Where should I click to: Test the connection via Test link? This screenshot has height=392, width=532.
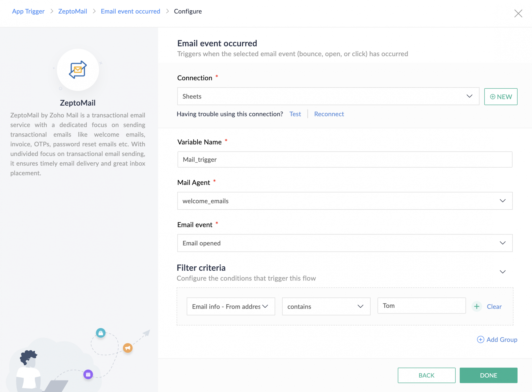click(295, 114)
